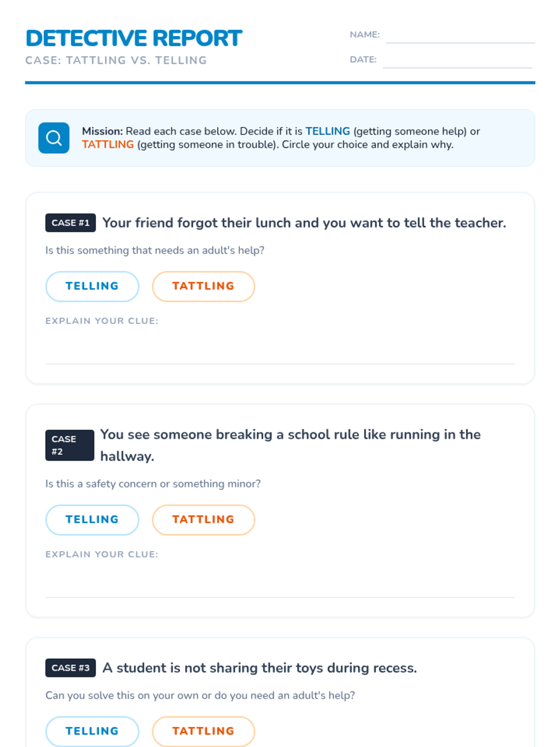
Task: Select TELLING for Case #1
Action: coord(92,286)
